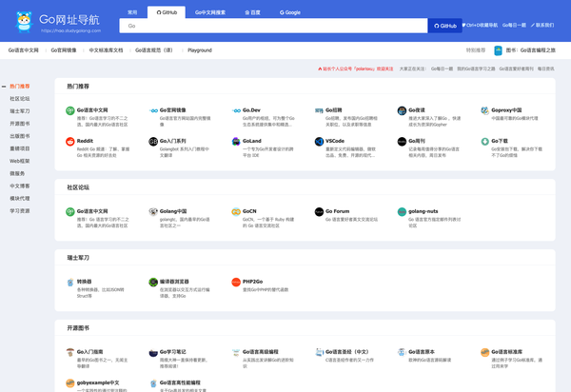Open Go语言中文网 in the top navigation bar
Viewport: 571px width, 392px height.
(x=23, y=50)
